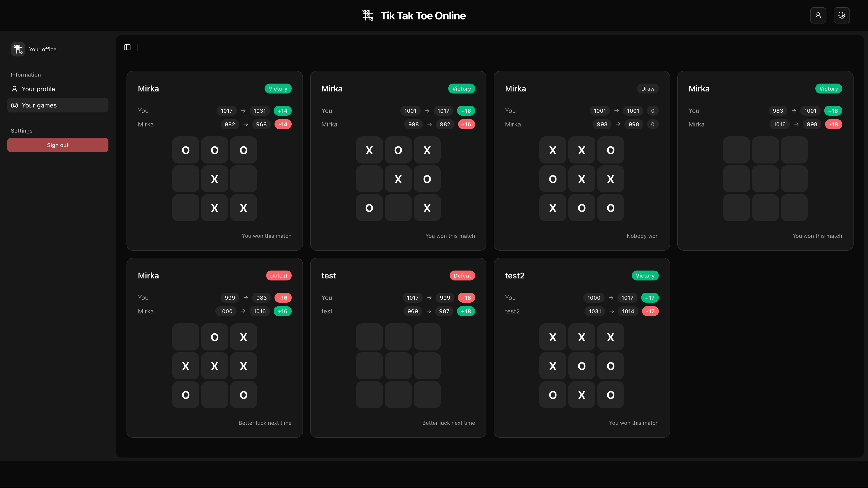
Task: Click the Your office logo icon
Action: point(18,49)
